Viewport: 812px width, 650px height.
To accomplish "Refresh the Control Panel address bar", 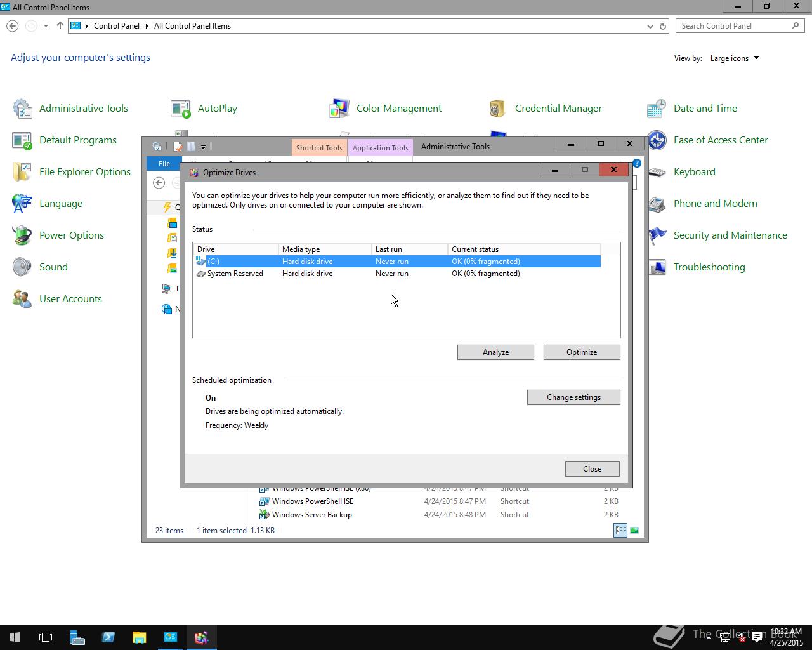I will [663, 26].
